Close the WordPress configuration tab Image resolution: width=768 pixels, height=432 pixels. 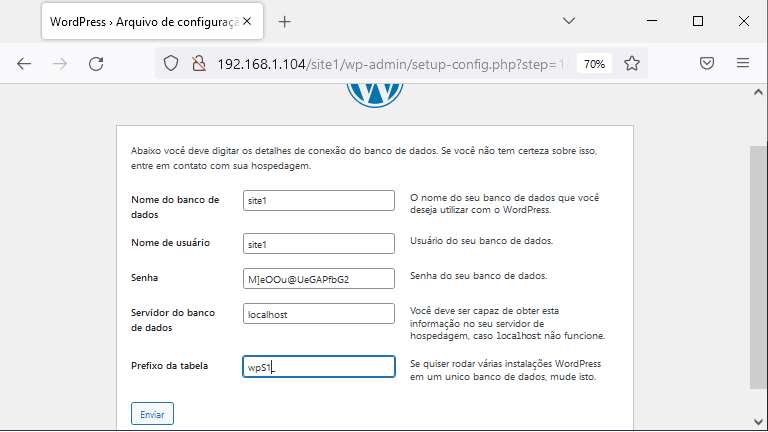[247, 22]
